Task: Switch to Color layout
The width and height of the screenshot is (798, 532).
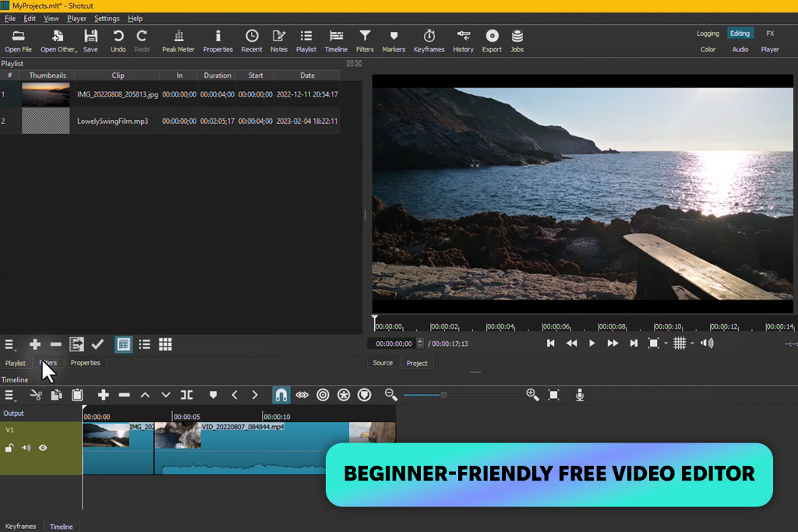Action: click(x=708, y=49)
